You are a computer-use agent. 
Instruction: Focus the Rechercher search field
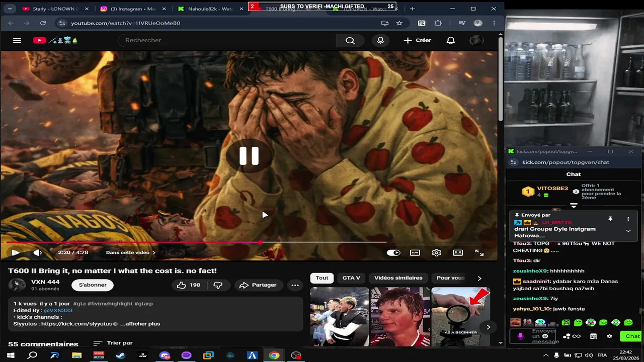[226, 40]
